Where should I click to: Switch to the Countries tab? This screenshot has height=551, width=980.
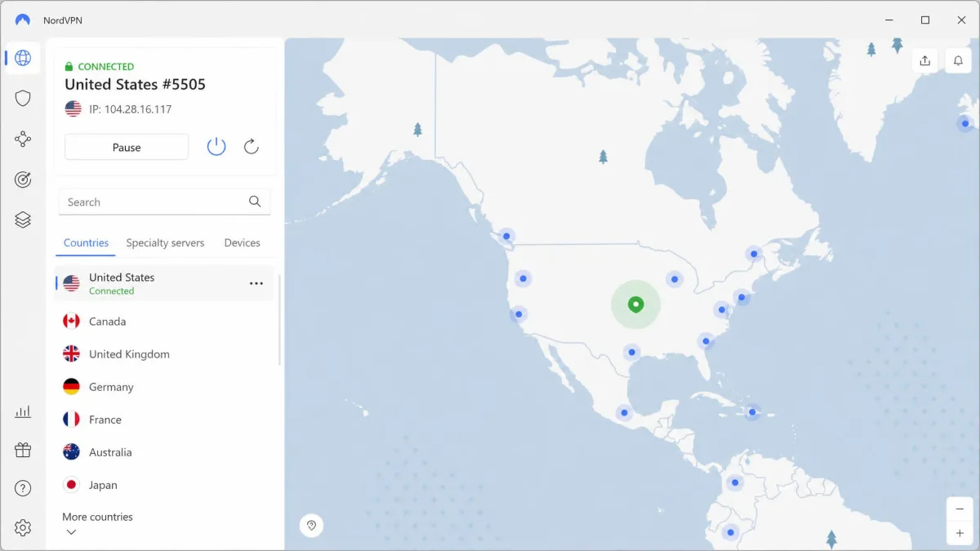pos(86,242)
